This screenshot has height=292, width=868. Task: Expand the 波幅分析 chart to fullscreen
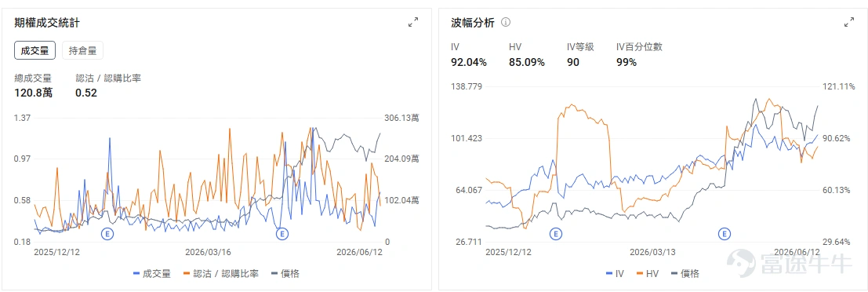point(849,22)
